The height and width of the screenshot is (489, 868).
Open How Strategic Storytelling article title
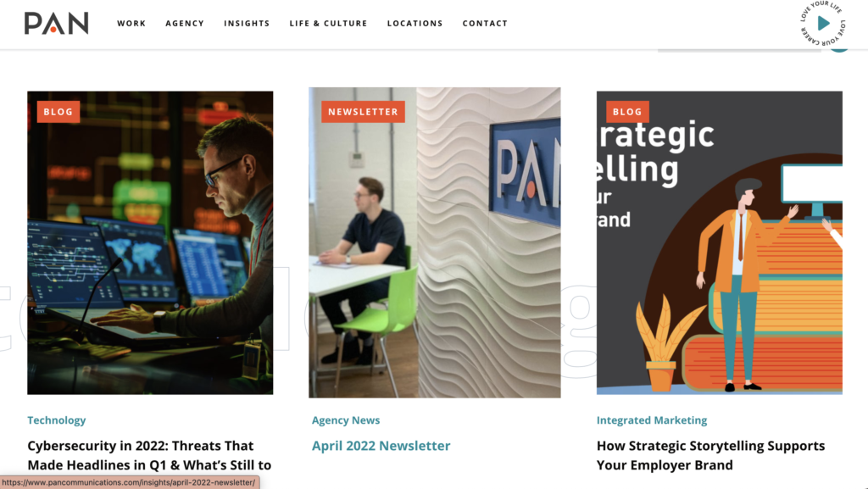pos(711,455)
